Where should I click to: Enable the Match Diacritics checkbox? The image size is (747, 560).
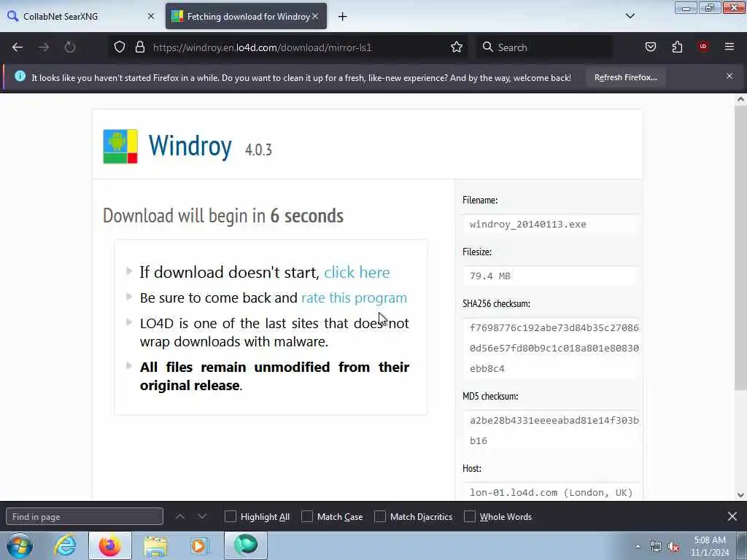click(380, 517)
